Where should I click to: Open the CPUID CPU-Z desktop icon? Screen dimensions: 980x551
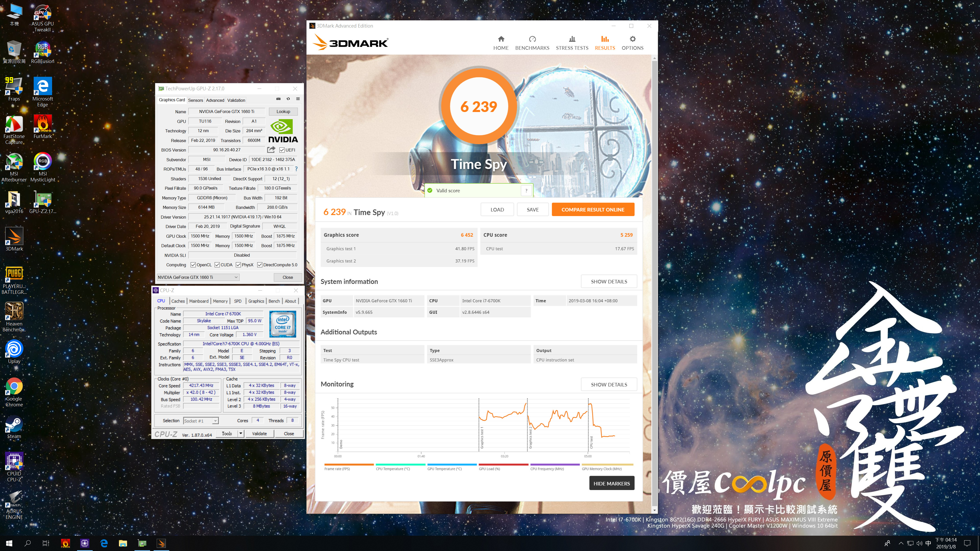pyautogui.click(x=14, y=467)
